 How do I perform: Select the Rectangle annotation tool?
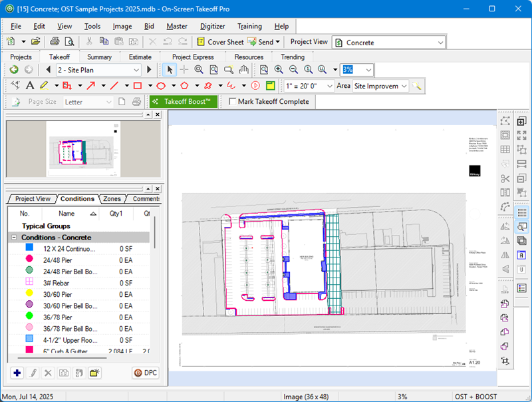click(138, 86)
